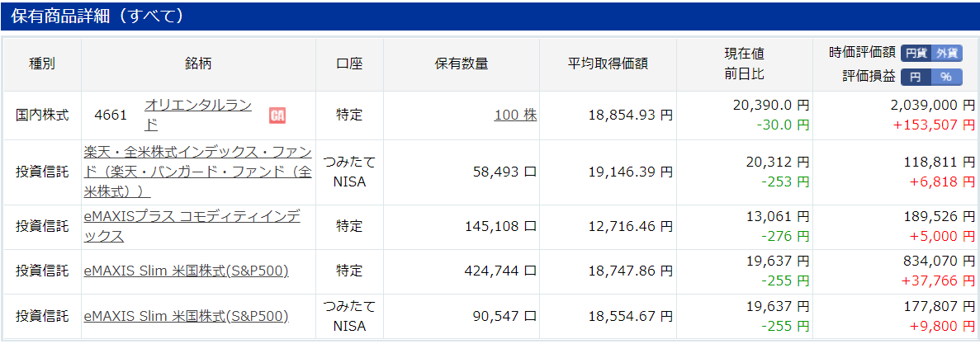Screen dimensions: 980x344
Task: Toggle profit/loss display to %
Action: 945,77
